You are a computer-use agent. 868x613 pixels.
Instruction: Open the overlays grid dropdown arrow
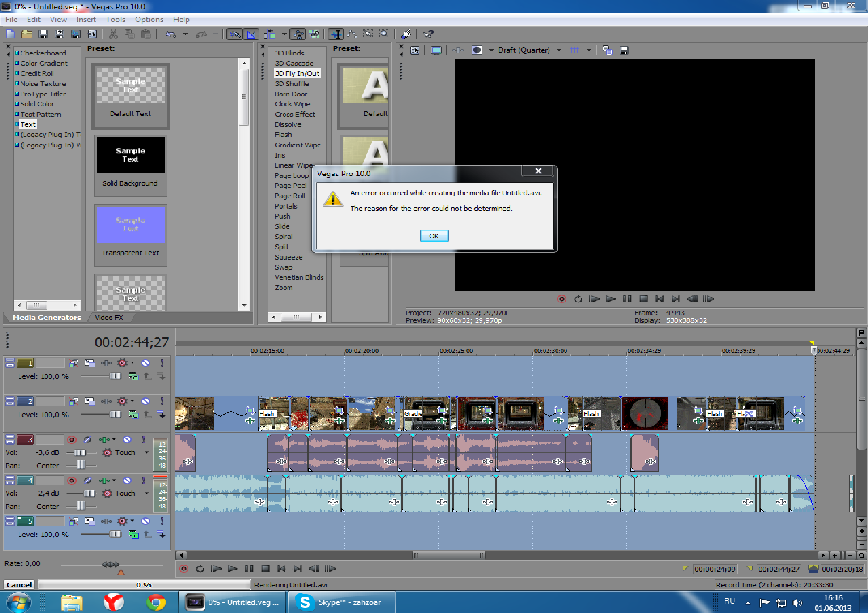click(x=589, y=50)
